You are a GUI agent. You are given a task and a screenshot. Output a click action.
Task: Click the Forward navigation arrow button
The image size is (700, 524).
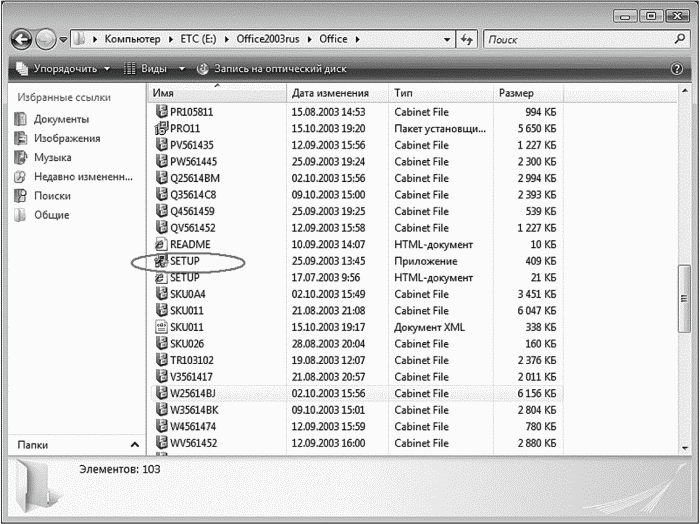click(46, 40)
